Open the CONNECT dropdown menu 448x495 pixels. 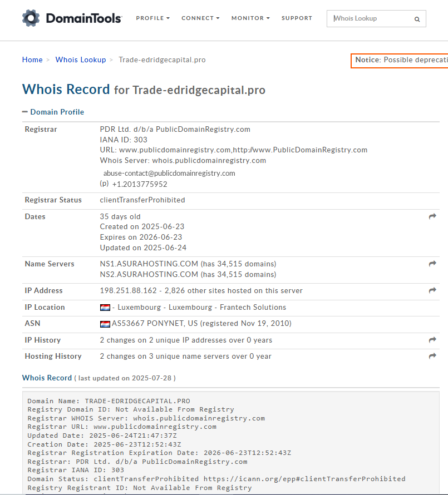coord(200,18)
